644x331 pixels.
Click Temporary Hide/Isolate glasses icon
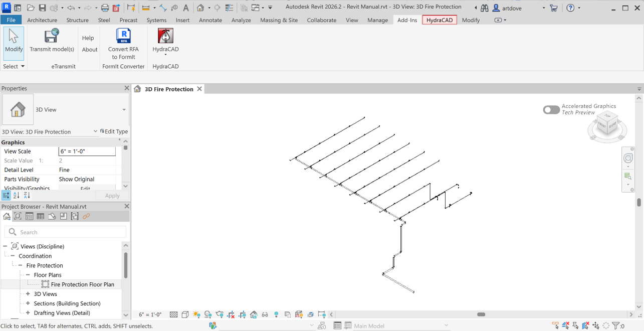(265, 314)
